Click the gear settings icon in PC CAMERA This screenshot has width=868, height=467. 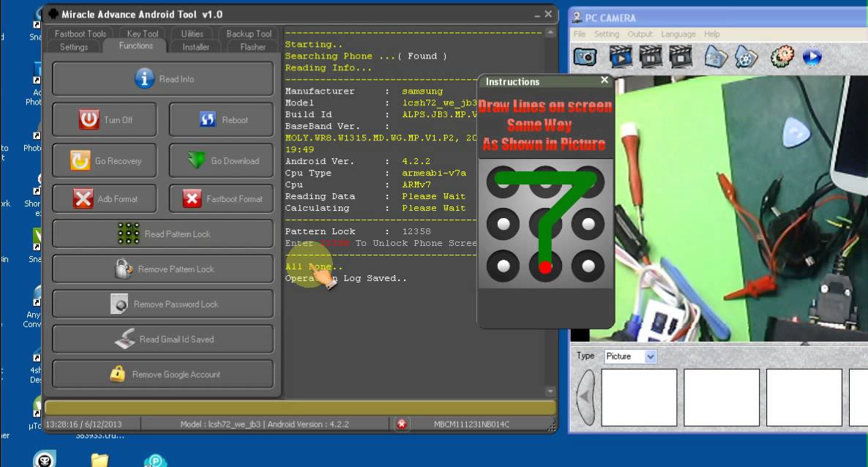coord(782,56)
